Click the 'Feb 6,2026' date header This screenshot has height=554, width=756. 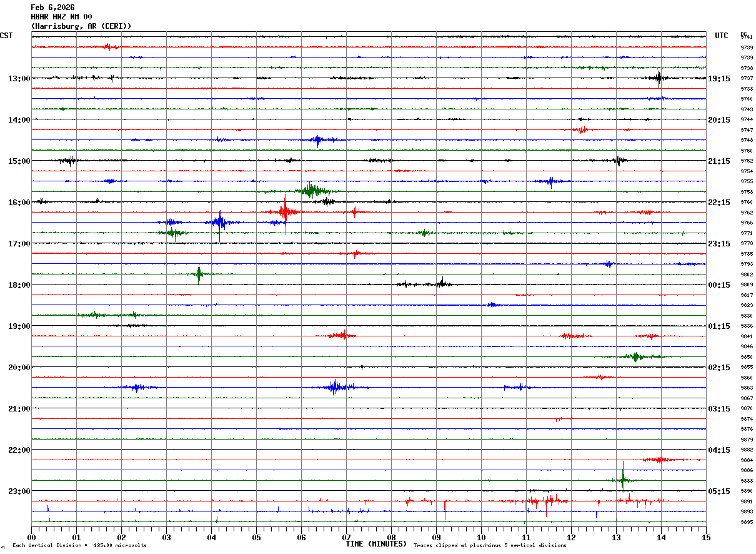click(x=52, y=8)
